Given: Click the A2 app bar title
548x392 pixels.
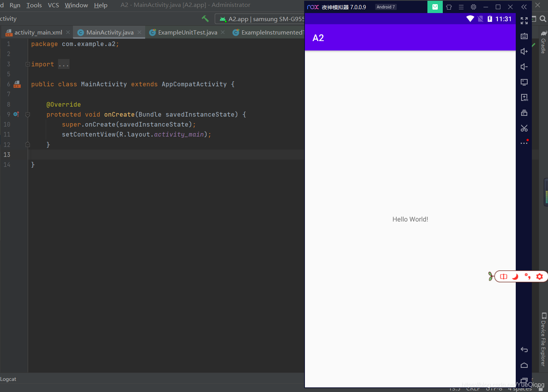Looking at the screenshot, I should 318,38.
